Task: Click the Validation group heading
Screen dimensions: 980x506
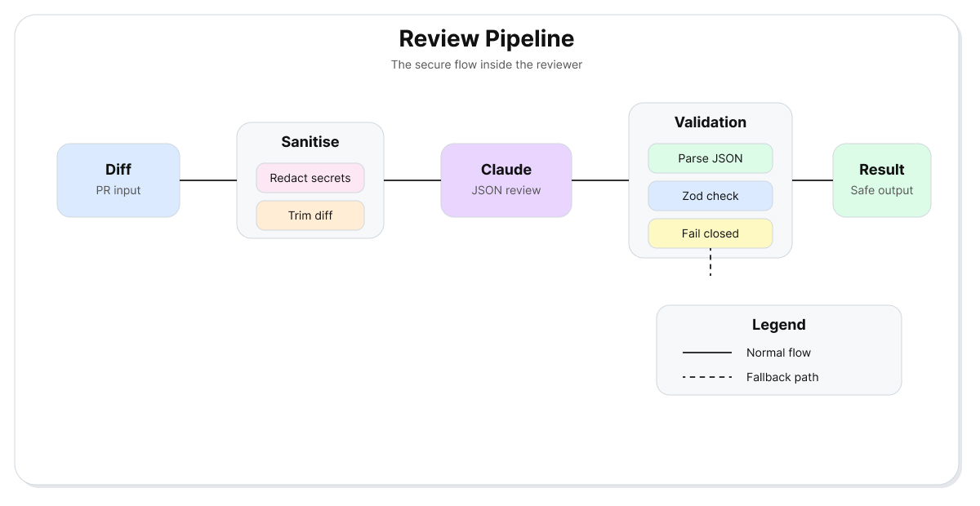Action: [710, 122]
